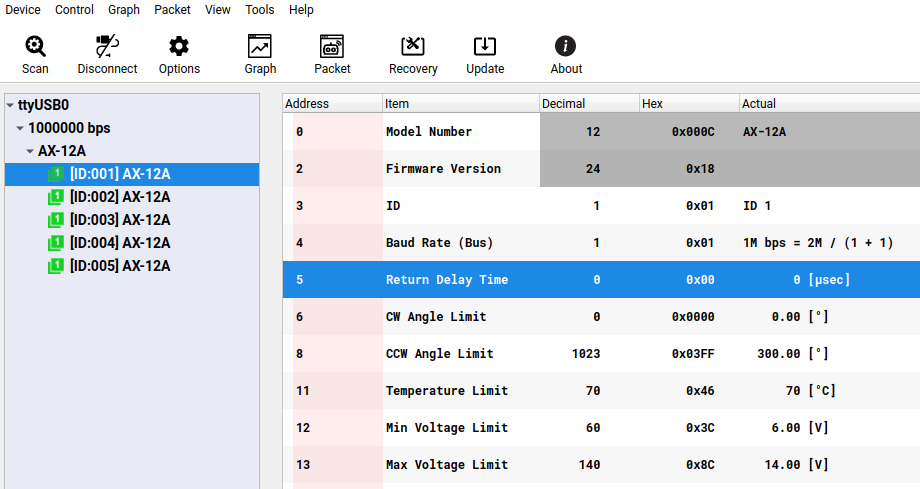The width and height of the screenshot is (920, 489).
Task: Click the Hex column header
Action: pos(689,104)
